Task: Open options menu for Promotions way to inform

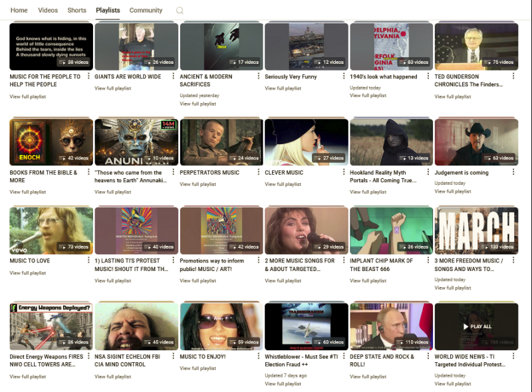Action: click(x=259, y=260)
